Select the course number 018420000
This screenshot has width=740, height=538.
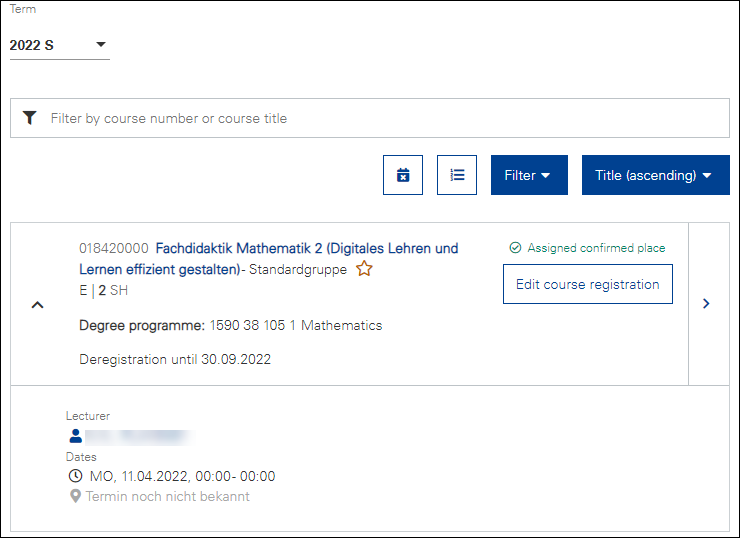(x=114, y=248)
